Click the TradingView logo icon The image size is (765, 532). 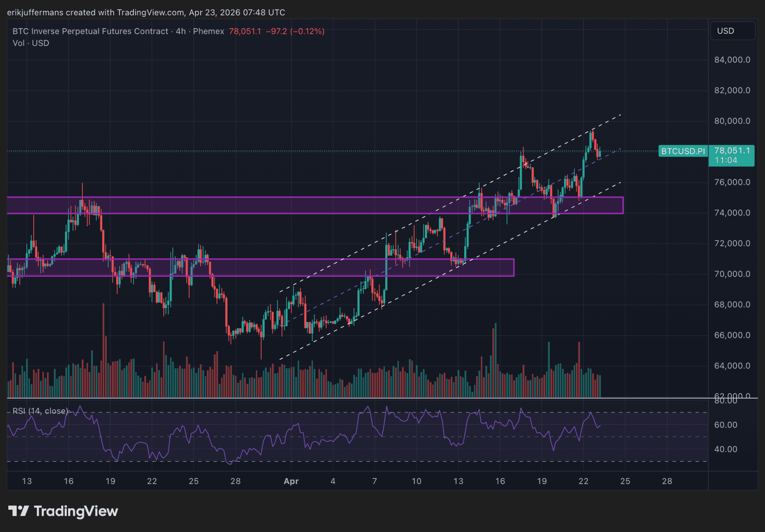[x=18, y=511]
